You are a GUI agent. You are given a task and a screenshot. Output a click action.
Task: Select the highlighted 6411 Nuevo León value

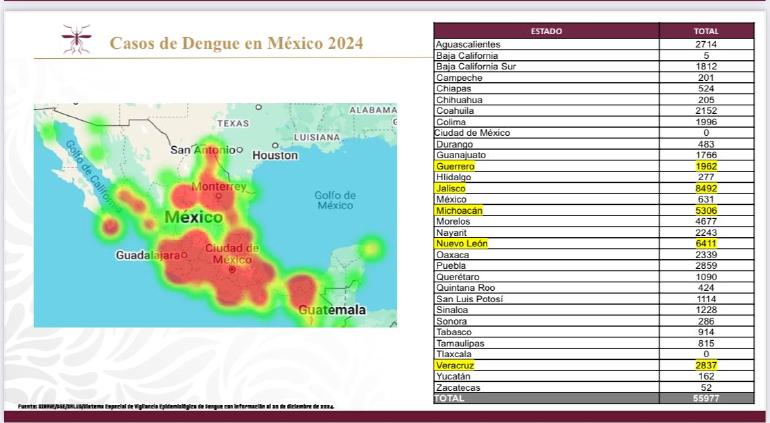(705, 243)
